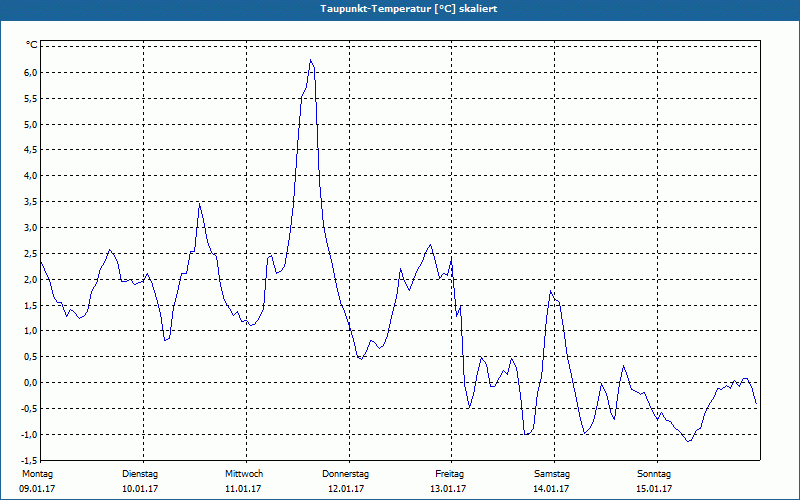Click the 3,5 y-axis label
The height and width of the screenshot is (500, 800).
31,202
